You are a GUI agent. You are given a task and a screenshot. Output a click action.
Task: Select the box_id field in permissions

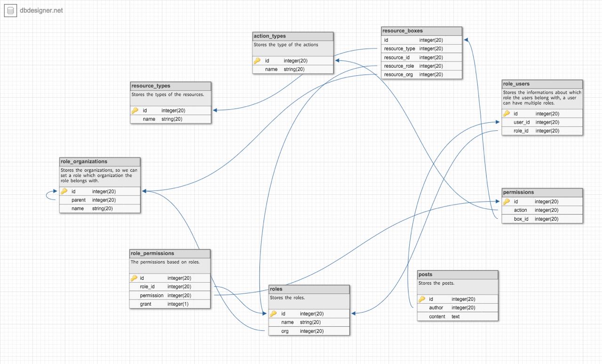pos(542,219)
